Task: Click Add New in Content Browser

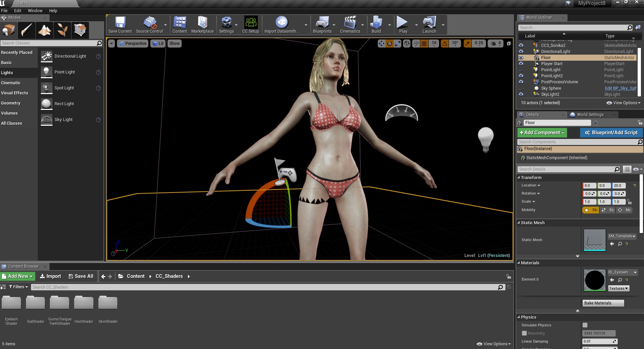Action: 18,276
